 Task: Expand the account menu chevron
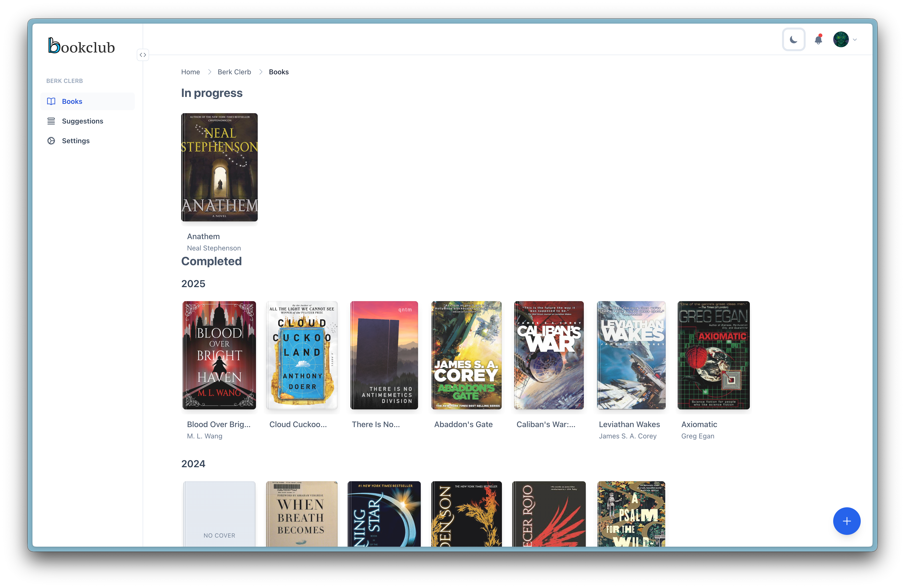point(855,40)
